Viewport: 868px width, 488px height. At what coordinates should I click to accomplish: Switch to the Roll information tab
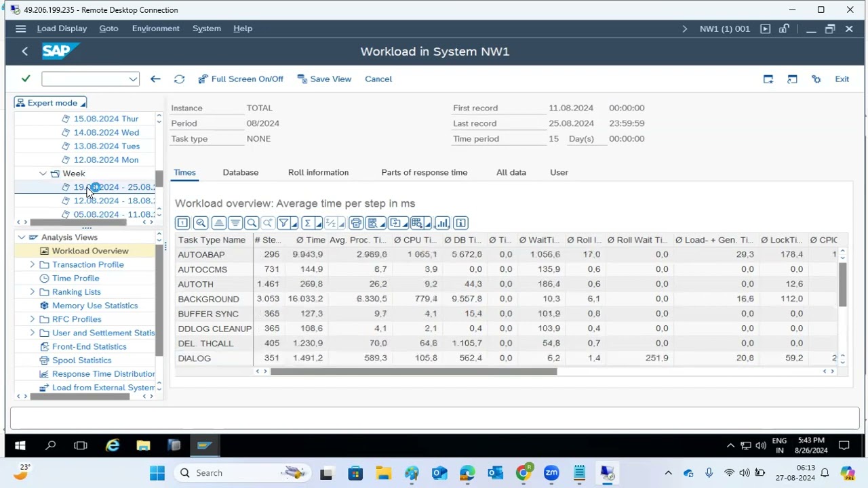[x=318, y=172]
